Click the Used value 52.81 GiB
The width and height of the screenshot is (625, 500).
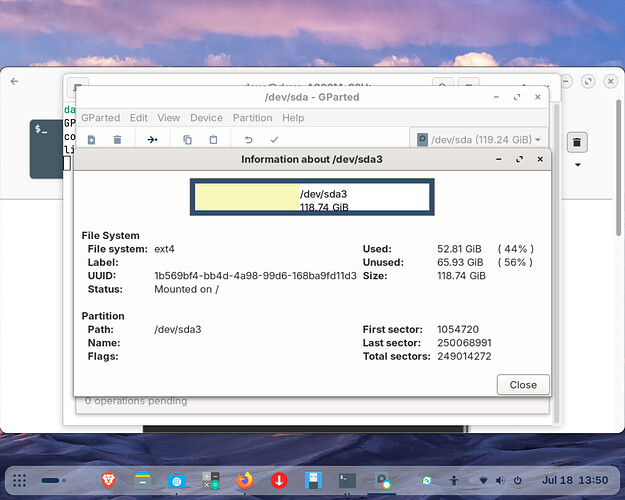point(459,249)
